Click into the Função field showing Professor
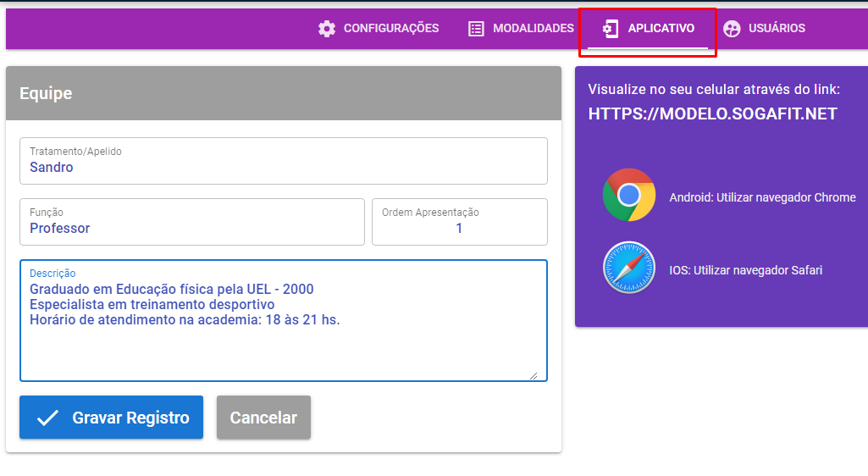Viewport: 868px width, 476px height. pyautogui.click(x=191, y=228)
